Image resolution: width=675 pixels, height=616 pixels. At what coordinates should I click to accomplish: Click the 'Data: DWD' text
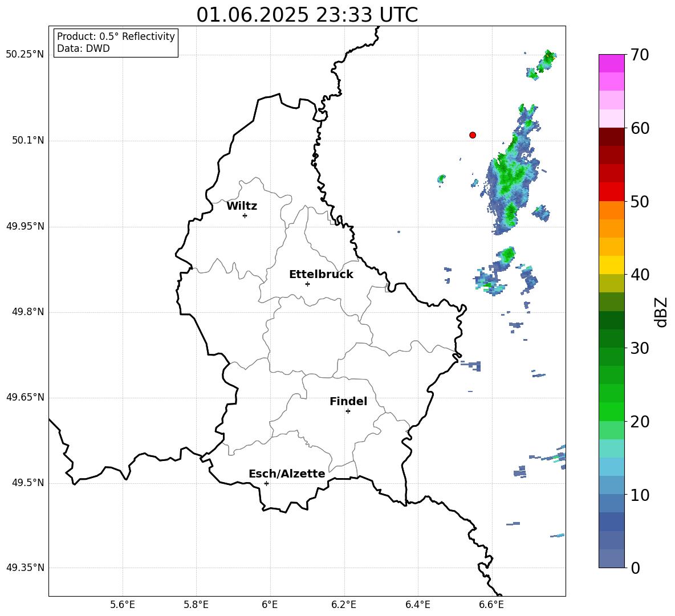coord(83,48)
